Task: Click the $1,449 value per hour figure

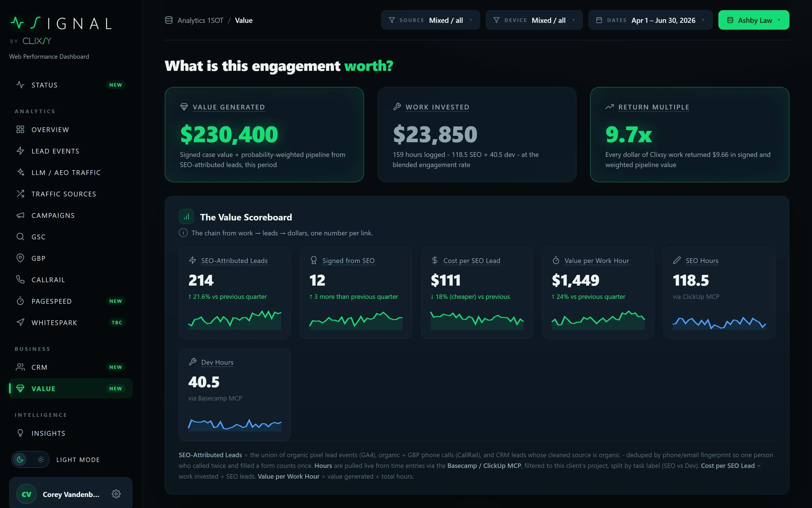Action: point(575,280)
